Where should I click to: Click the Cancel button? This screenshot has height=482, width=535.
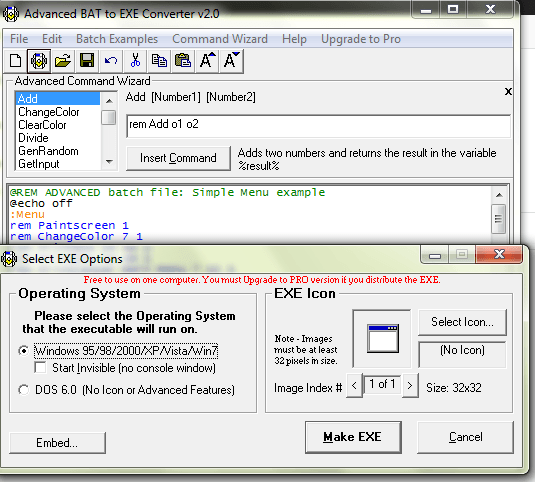(x=465, y=437)
